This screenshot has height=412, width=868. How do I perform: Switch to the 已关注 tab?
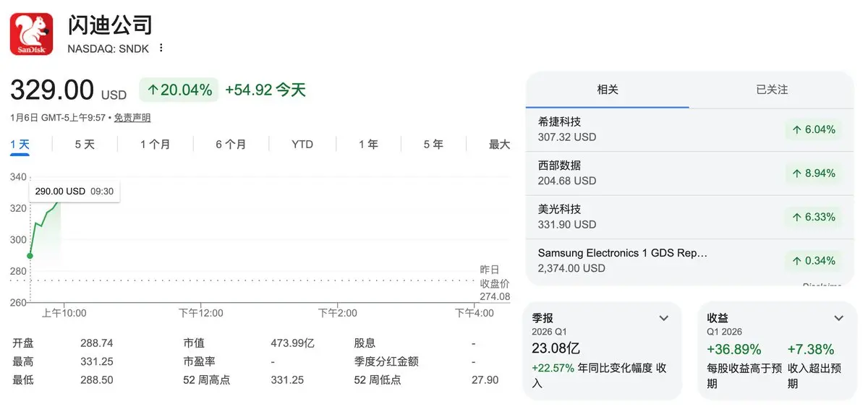pos(771,90)
